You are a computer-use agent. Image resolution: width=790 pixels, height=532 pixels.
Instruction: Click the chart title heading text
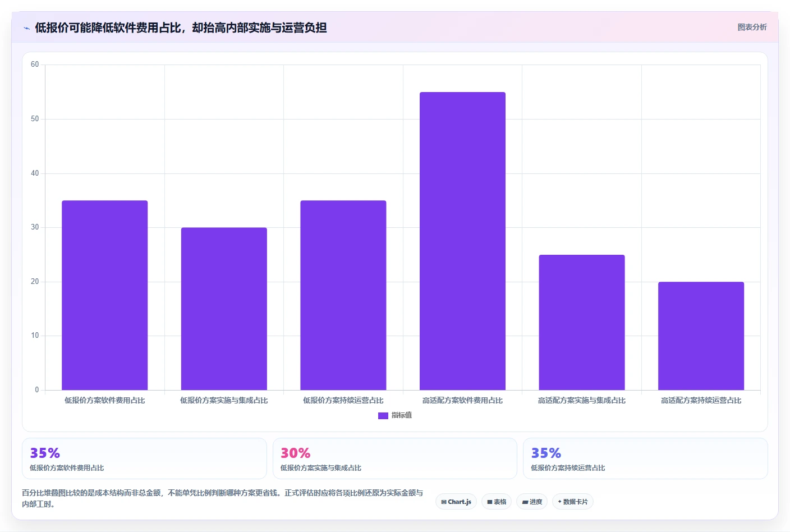(x=181, y=27)
